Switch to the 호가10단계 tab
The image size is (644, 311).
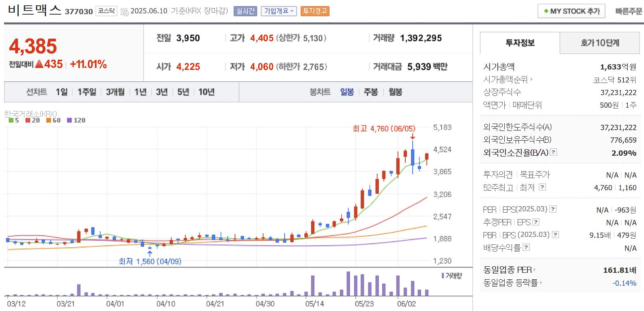click(600, 43)
